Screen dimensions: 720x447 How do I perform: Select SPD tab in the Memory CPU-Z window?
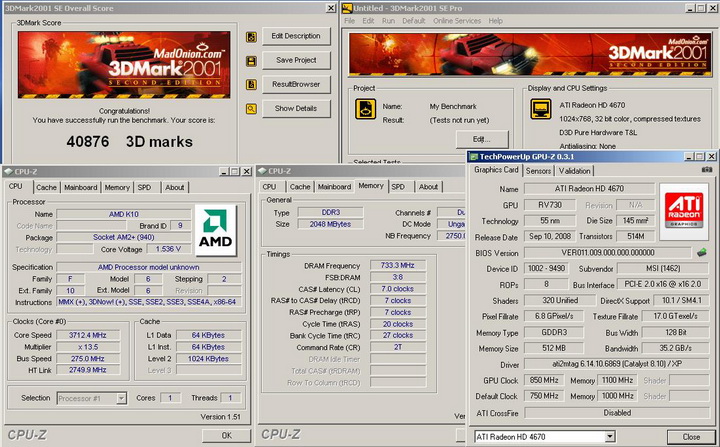click(398, 187)
